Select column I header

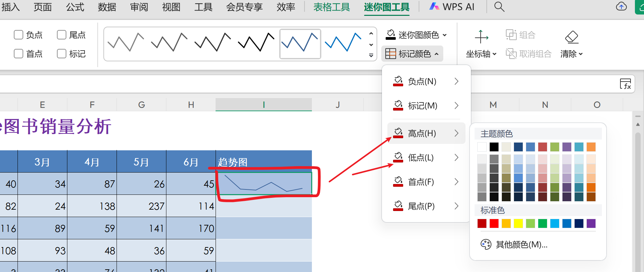263,105
